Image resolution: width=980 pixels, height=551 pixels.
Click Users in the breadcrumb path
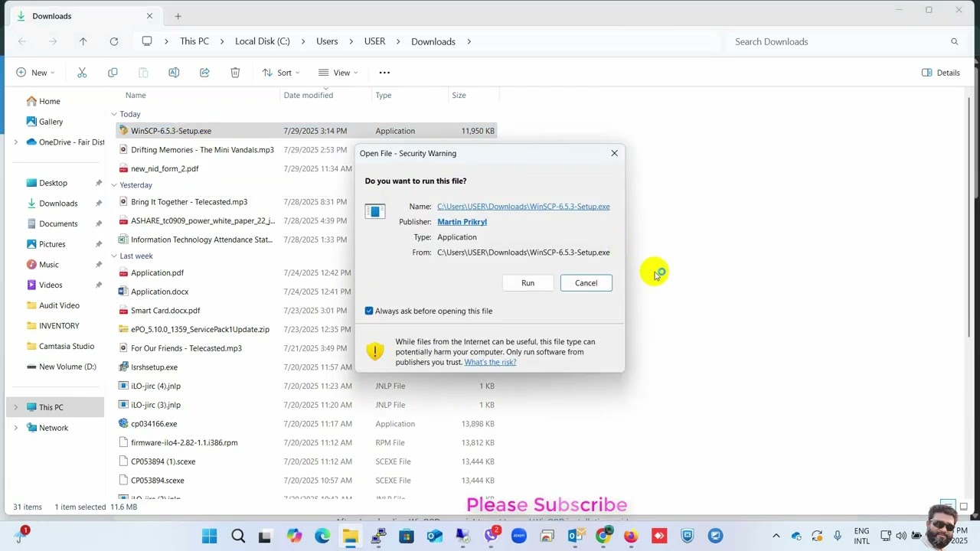tap(327, 41)
